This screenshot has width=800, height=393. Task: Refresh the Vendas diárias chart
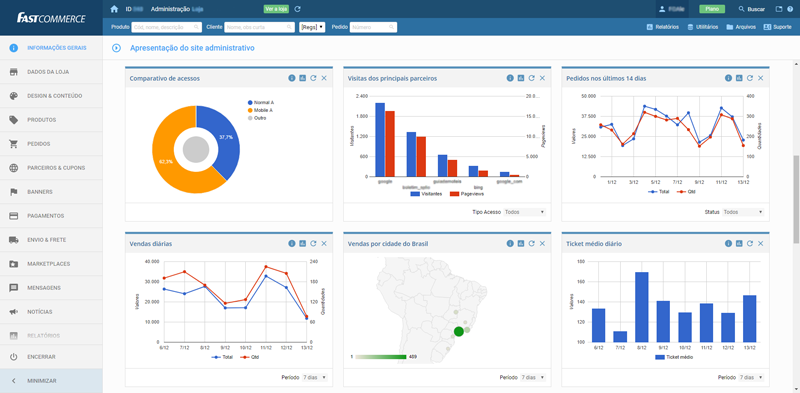(313, 243)
